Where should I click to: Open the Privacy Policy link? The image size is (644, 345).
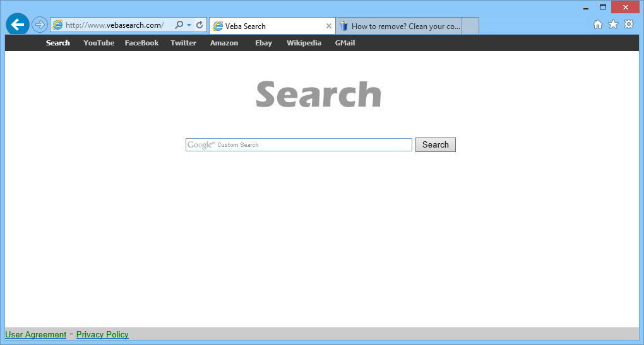(x=102, y=334)
